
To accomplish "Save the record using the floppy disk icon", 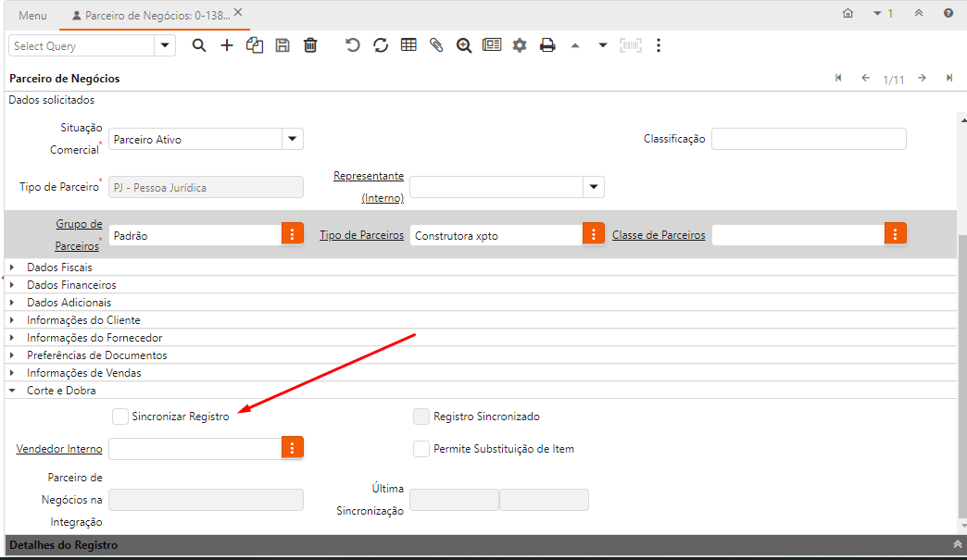I will 283,45.
